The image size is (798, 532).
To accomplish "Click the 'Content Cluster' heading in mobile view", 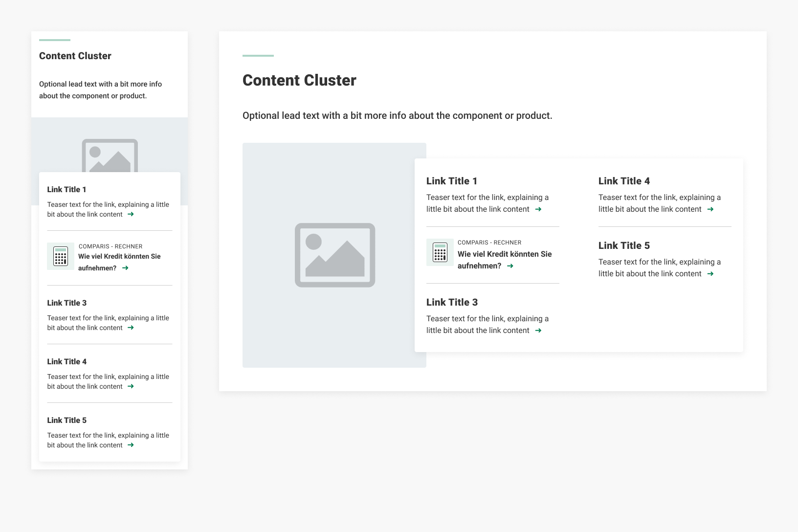I will tap(75, 56).
